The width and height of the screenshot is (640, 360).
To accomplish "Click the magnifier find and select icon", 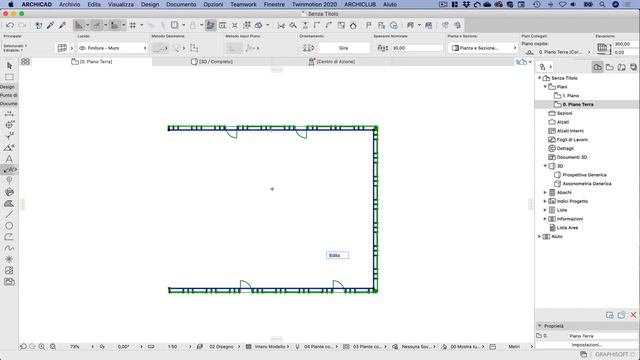I will coord(293,25).
